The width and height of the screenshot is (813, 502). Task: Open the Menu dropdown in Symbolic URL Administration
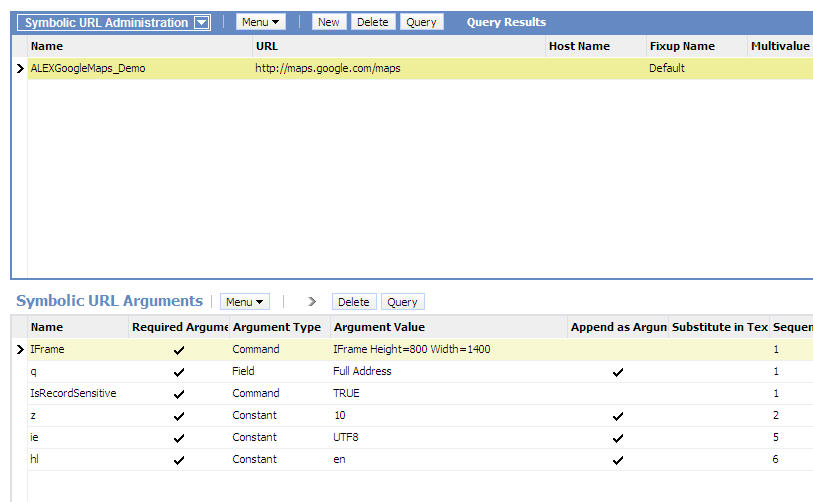pyautogui.click(x=260, y=22)
